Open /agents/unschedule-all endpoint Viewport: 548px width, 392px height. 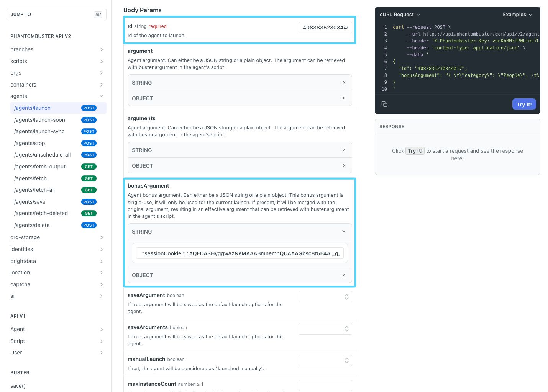(58, 155)
